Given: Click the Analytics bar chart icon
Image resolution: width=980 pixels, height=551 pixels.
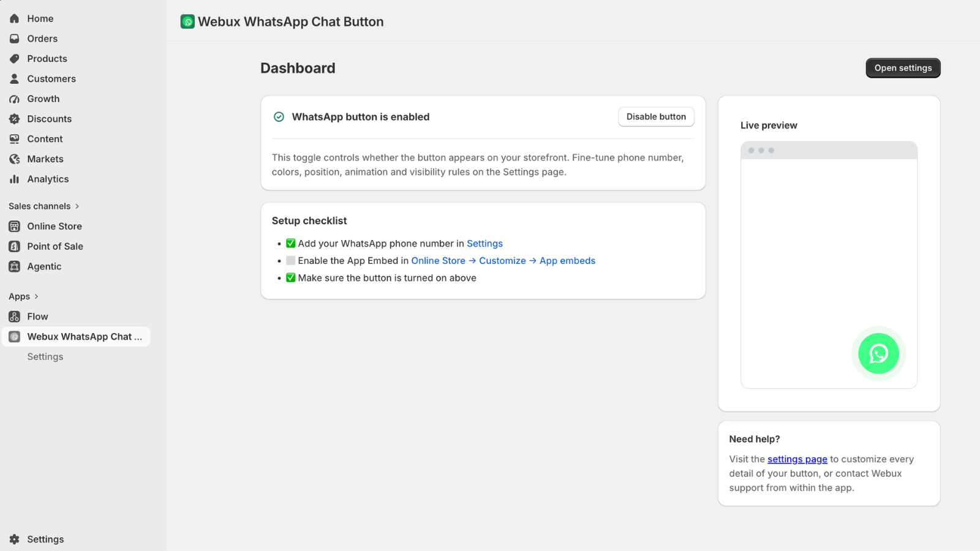Looking at the screenshot, I should 15,179.
